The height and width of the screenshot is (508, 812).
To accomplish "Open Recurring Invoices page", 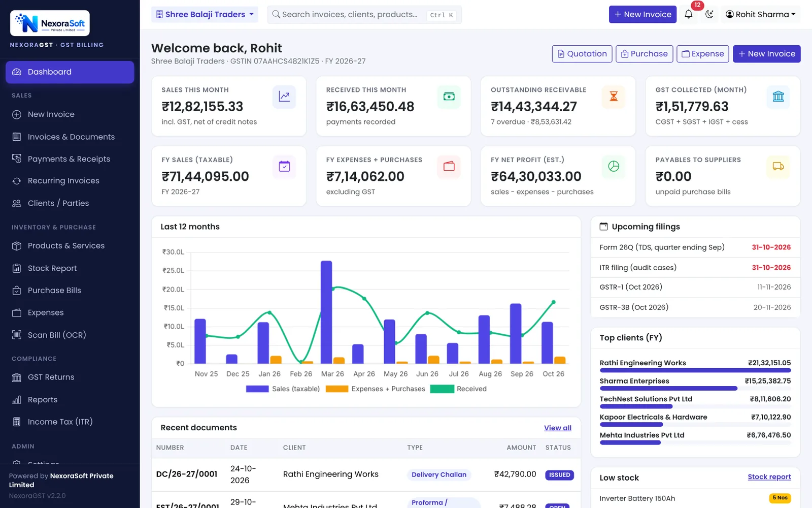I will 70,181.
